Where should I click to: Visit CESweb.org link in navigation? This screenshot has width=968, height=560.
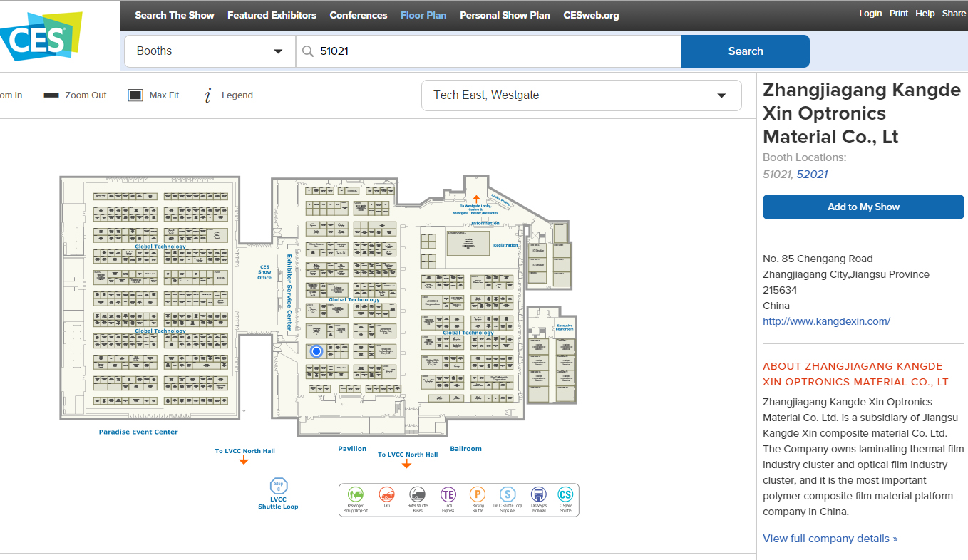591,15
